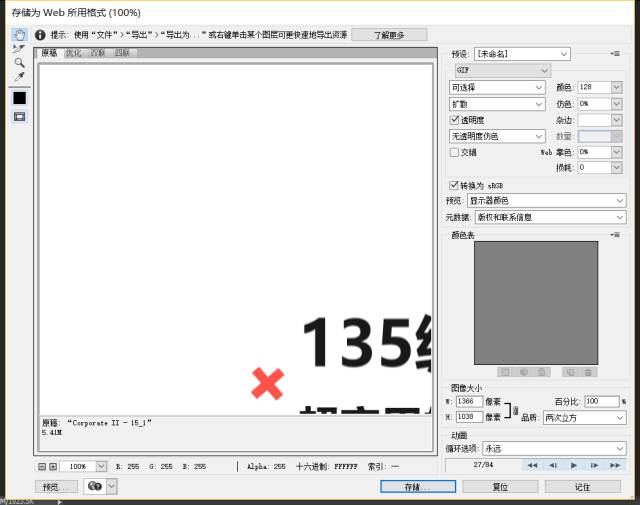This screenshot has width=640, height=505.
Task: Open the 循环选项 永远 dropdown
Action: [554, 449]
